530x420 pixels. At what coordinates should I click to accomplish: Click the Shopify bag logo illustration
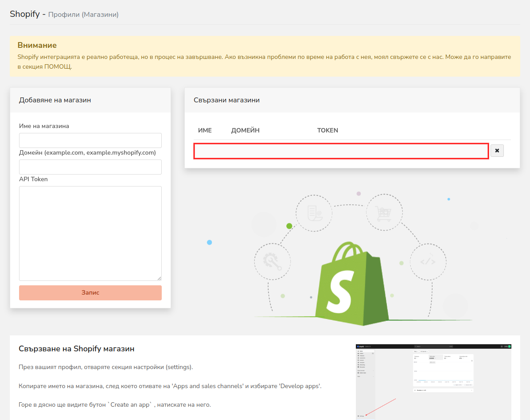pos(351,284)
